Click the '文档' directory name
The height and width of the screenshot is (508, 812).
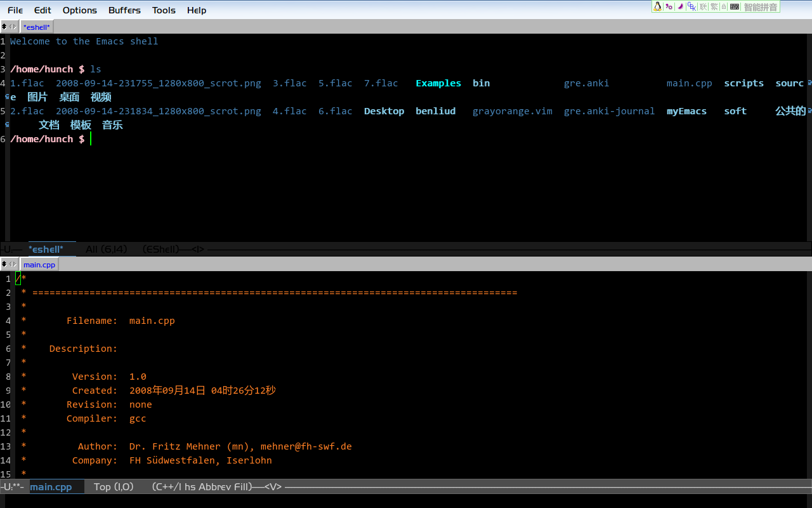tap(49, 125)
